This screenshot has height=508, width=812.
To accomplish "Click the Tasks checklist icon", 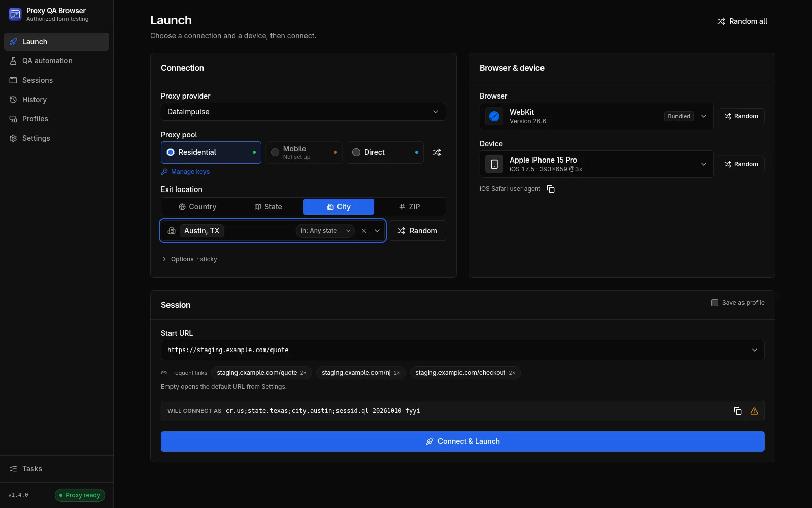I will point(13,469).
